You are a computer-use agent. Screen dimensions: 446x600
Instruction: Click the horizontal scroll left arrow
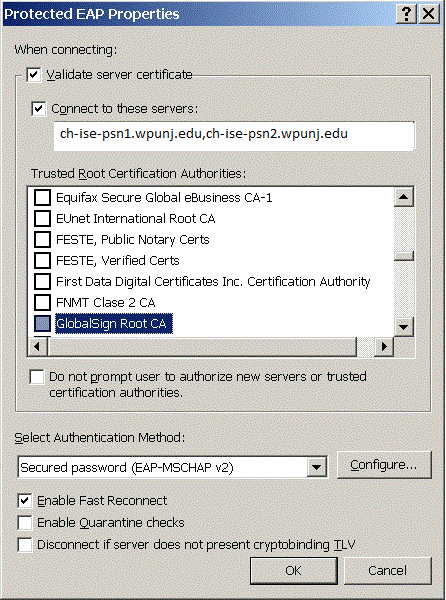(37, 347)
